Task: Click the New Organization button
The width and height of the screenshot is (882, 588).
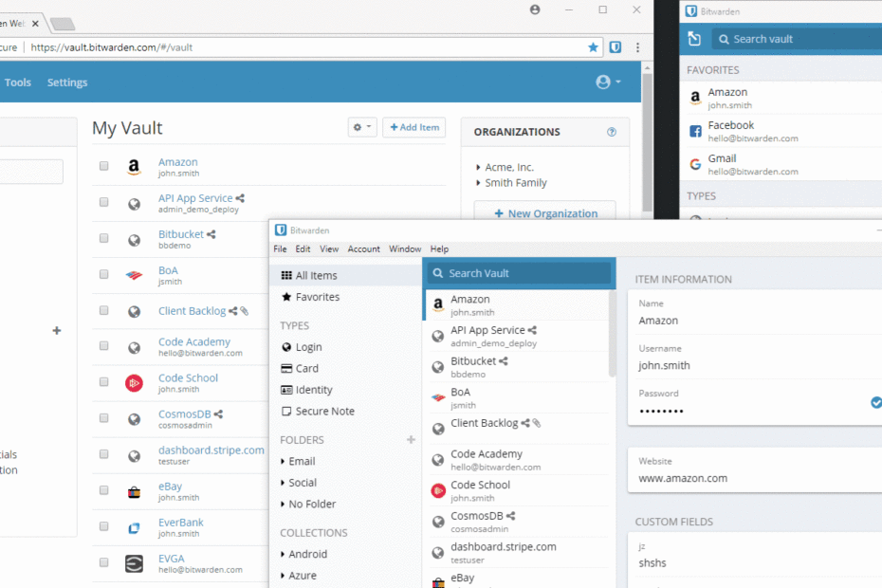Action: pos(545,213)
